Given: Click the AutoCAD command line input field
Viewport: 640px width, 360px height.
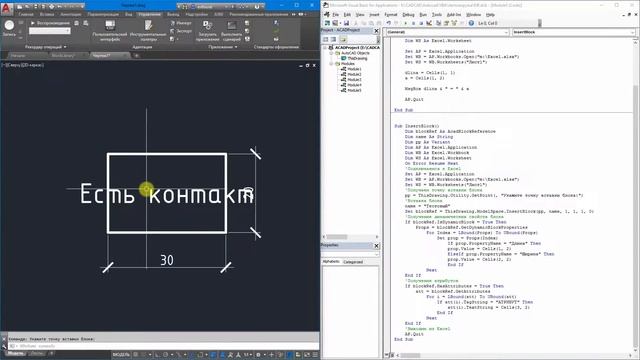Looking at the screenshot, I should 163,346.
